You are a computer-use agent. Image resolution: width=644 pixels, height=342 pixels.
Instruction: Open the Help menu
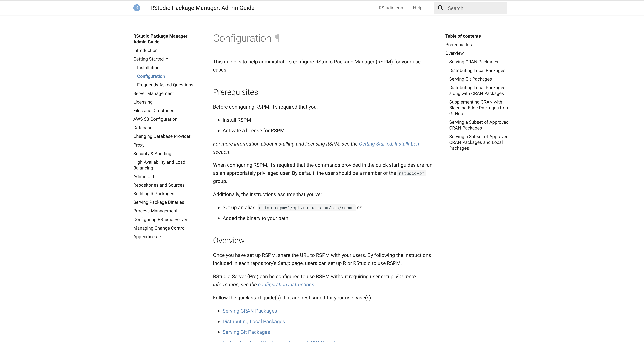point(417,8)
